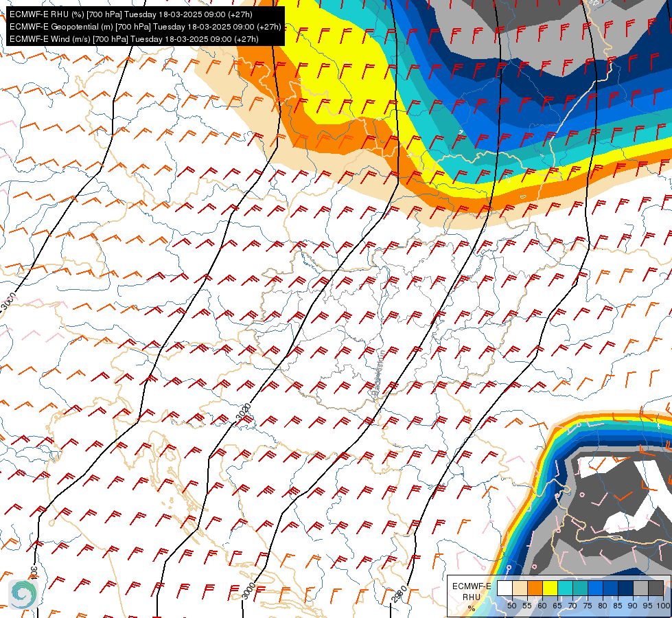Select the dark gray 95–100% legend swatch

656,588
